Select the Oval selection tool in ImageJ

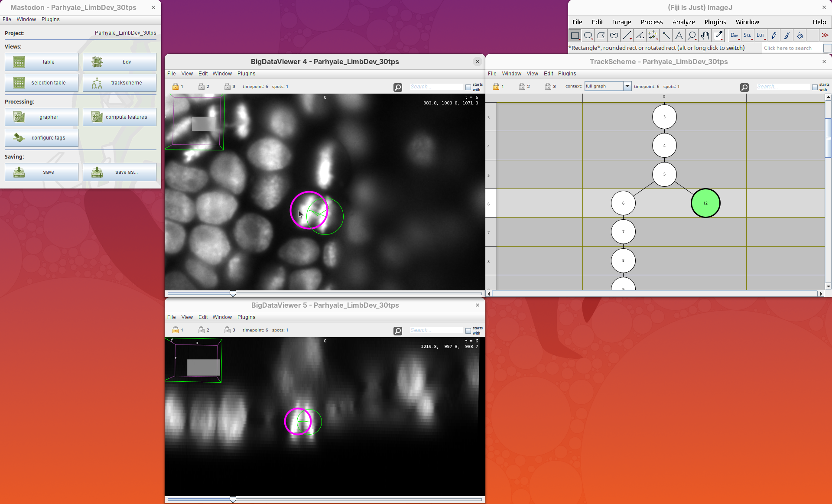click(588, 36)
